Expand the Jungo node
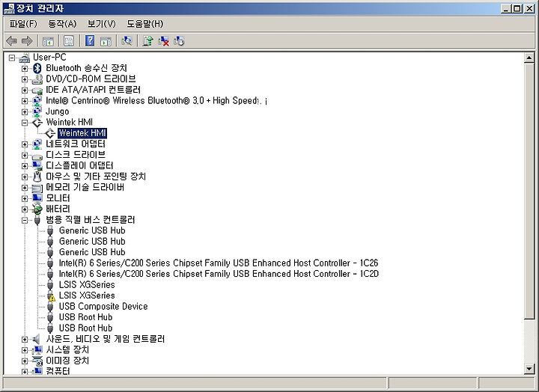The height and width of the screenshot is (392, 539). 25,112
